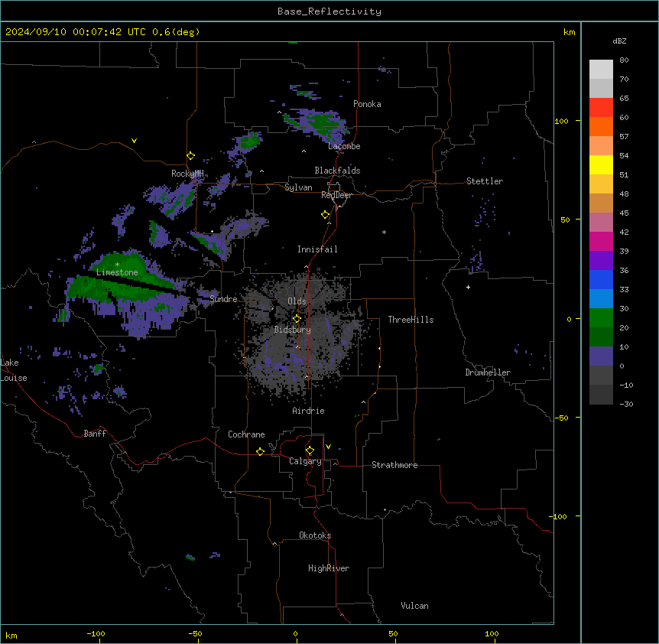The height and width of the screenshot is (644, 659).
Task: Click the 100 tick on the right km axis
Action: tap(561, 121)
